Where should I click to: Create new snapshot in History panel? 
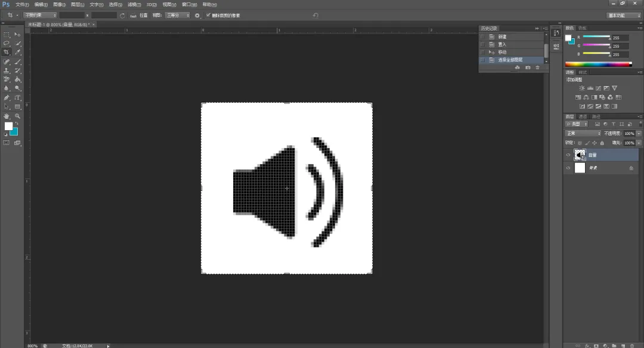528,67
